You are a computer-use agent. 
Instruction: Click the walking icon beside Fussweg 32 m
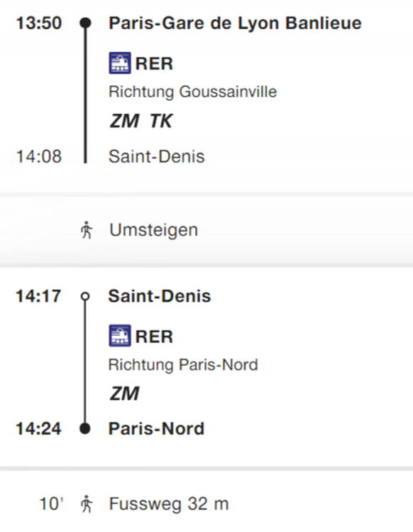[x=87, y=504]
